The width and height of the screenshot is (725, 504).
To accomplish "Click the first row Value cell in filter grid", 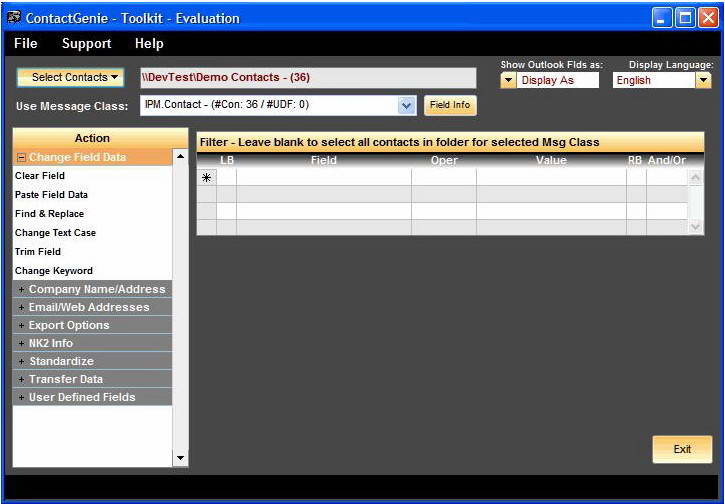I will [551, 177].
